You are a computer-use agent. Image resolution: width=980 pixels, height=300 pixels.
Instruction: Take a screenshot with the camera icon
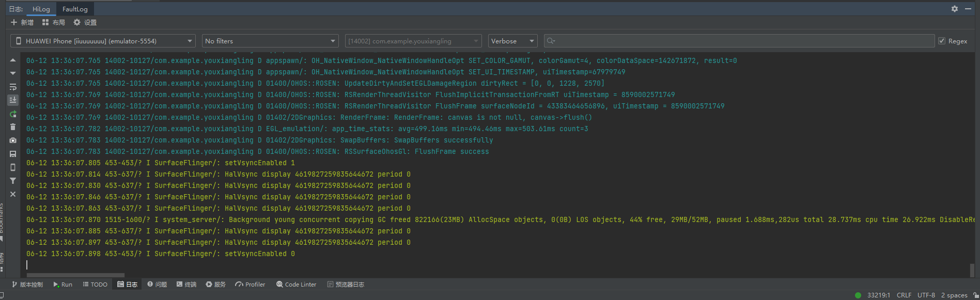pyautogui.click(x=13, y=140)
